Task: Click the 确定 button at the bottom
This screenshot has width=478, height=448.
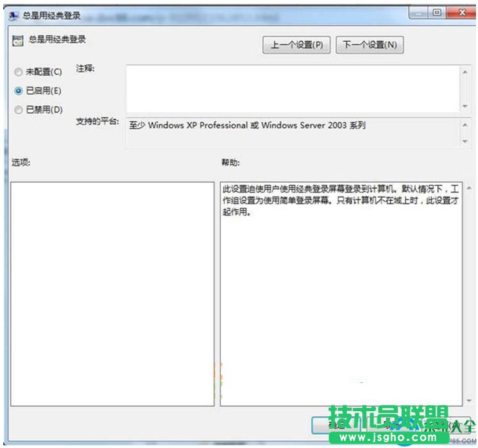Action: click(335, 425)
